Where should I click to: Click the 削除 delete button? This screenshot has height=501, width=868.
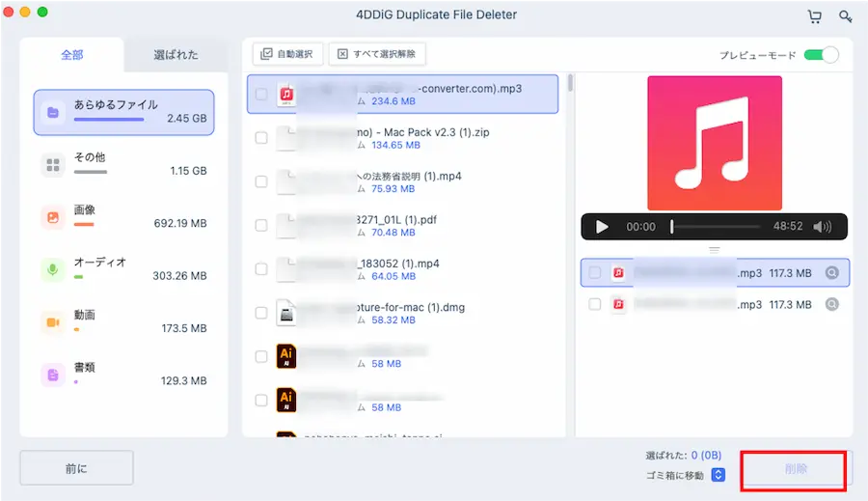tap(796, 469)
